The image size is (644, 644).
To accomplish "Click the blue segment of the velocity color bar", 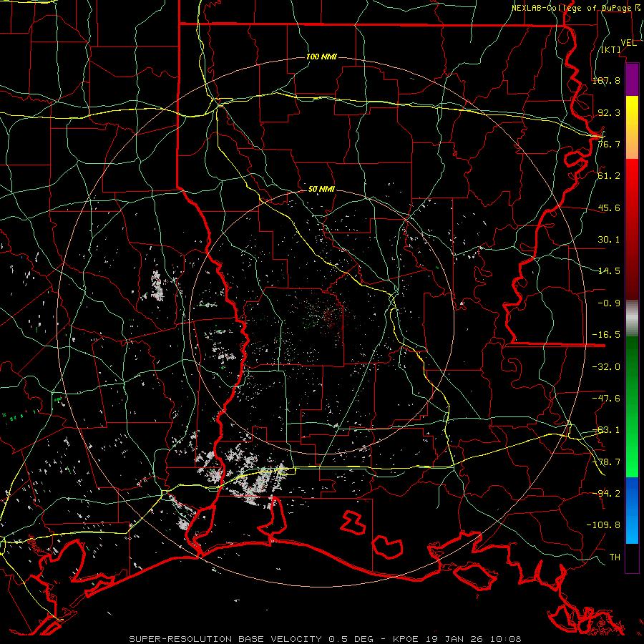I will [632, 510].
